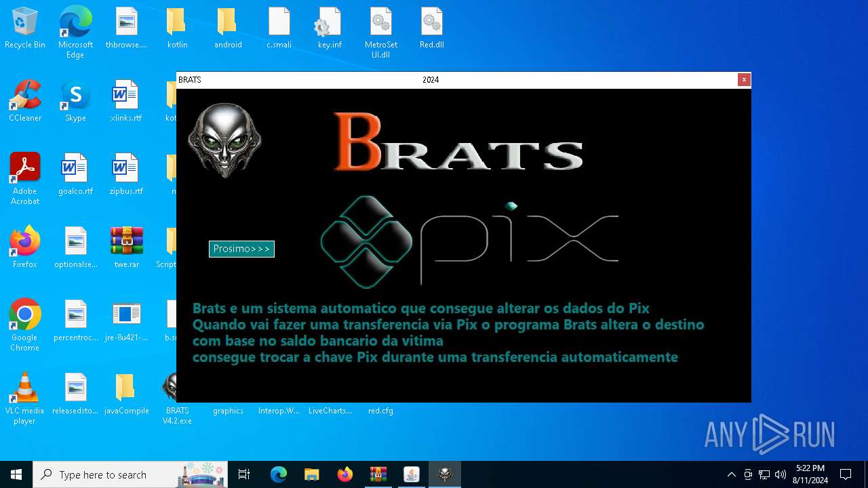Screen dimensions: 868x488
Task: Open Adobe Acrobat shortcut
Action: click(x=25, y=179)
